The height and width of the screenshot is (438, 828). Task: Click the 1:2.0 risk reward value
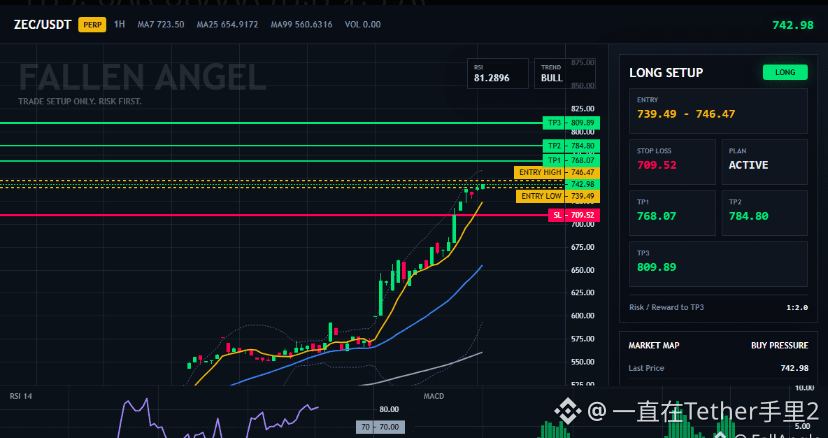click(x=797, y=307)
